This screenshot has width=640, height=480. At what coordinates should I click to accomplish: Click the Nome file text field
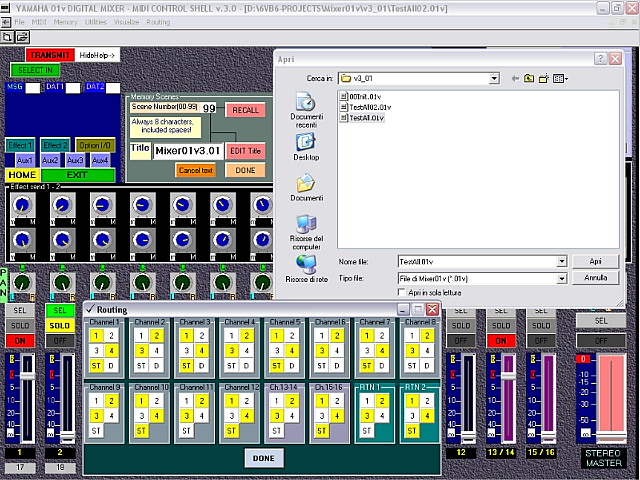coord(478,262)
